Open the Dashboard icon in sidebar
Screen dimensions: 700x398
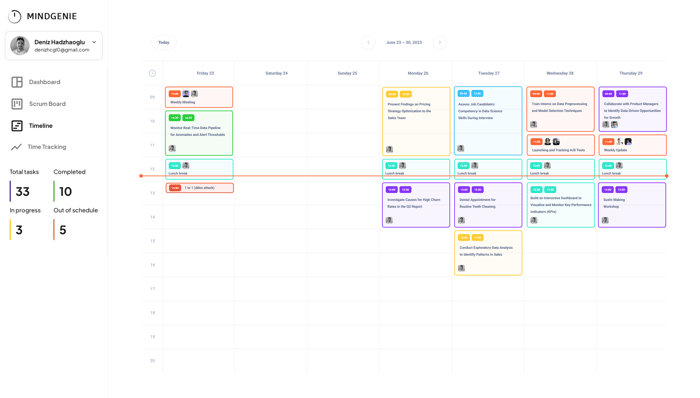(17, 82)
